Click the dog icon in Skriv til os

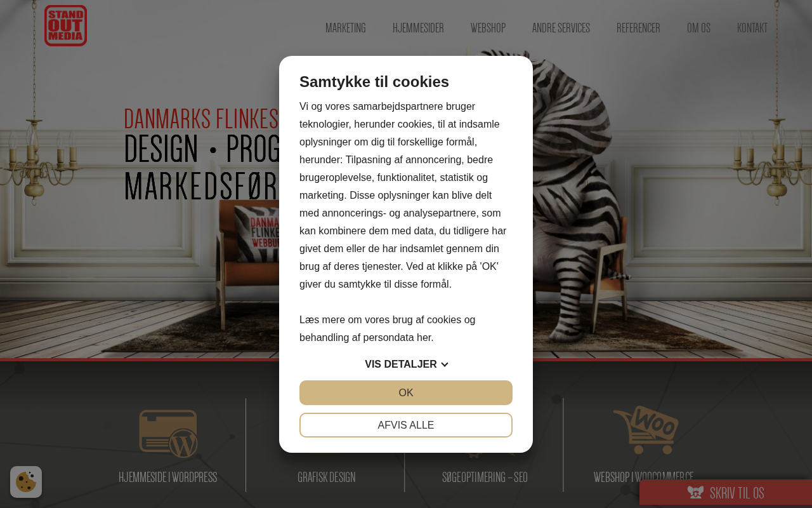[695, 493]
